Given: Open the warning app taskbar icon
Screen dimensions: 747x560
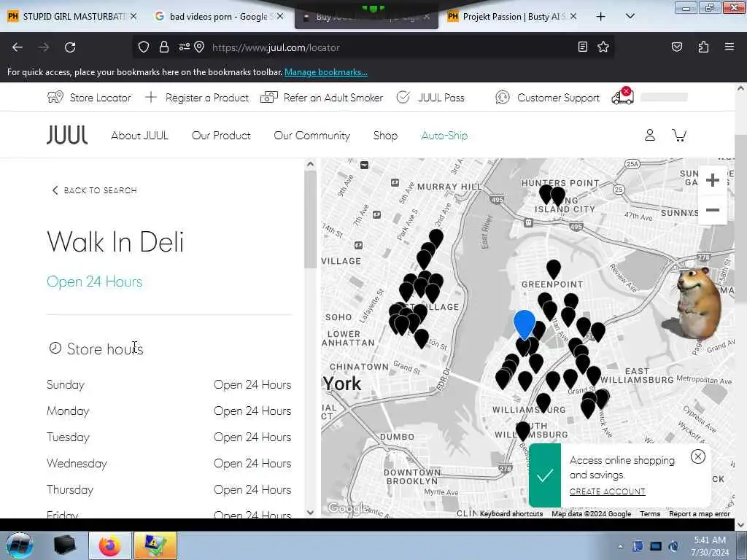Looking at the screenshot, I should click(x=155, y=545).
